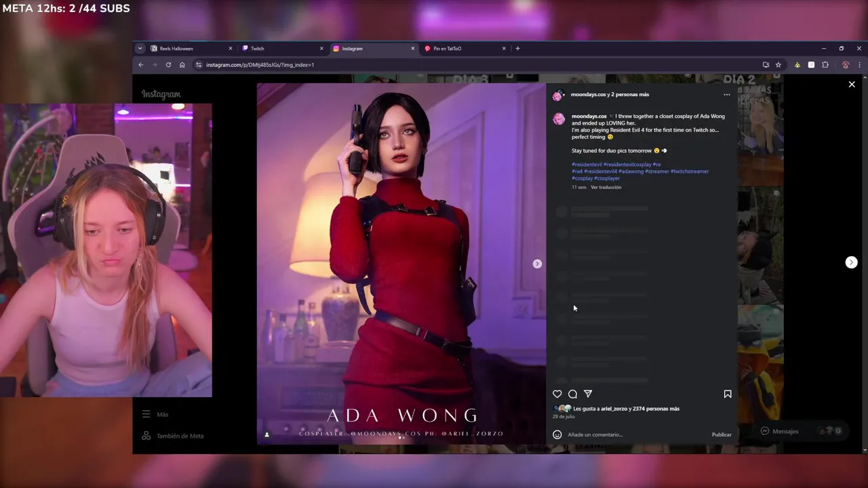Click Publicar to post the comment

[x=722, y=434]
